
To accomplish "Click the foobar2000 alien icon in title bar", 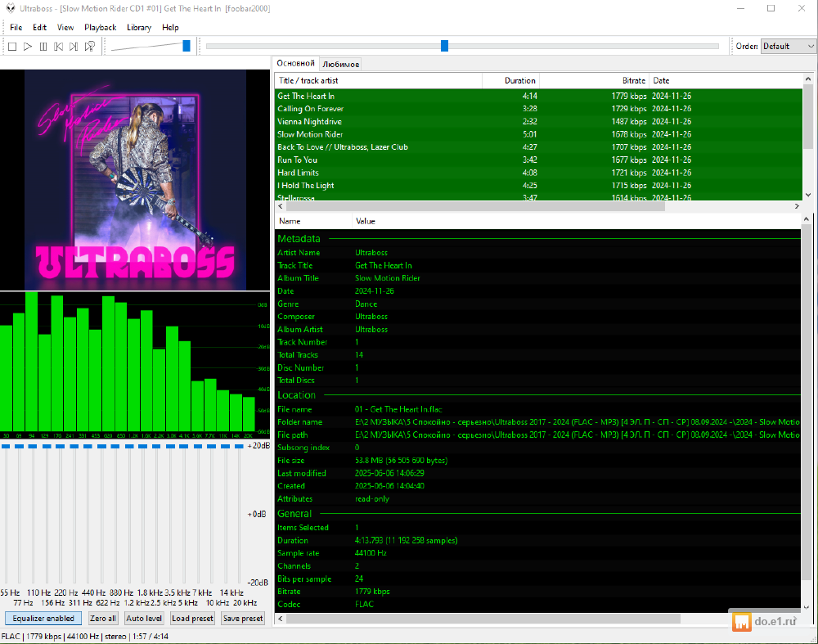I will (9, 8).
